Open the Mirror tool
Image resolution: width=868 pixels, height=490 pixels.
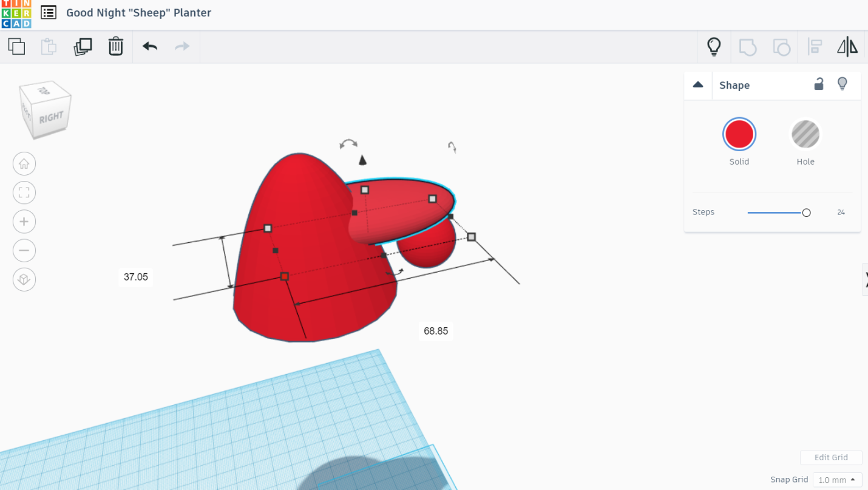coord(847,47)
